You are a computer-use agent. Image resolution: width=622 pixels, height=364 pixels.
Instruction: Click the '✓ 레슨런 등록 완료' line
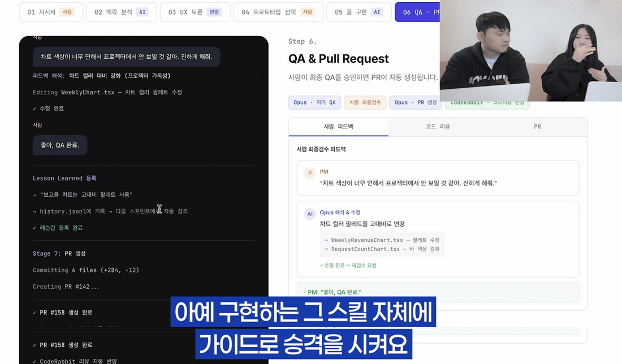[x=58, y=228]
